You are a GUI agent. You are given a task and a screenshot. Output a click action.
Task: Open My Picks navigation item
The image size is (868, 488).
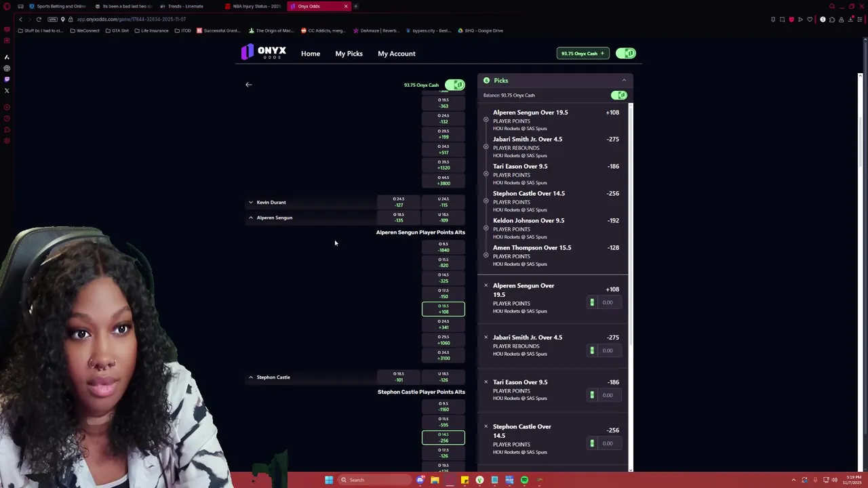click(x=349, y=54)
